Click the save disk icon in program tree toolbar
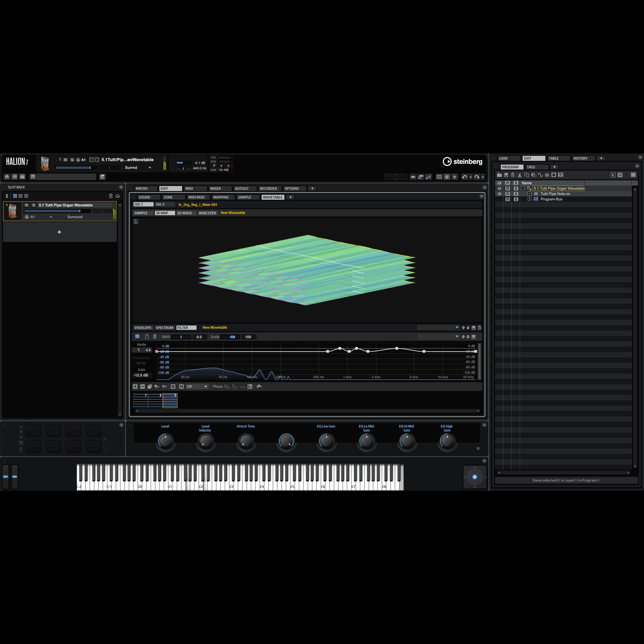 pyautogui.click(x=506, y=175)
